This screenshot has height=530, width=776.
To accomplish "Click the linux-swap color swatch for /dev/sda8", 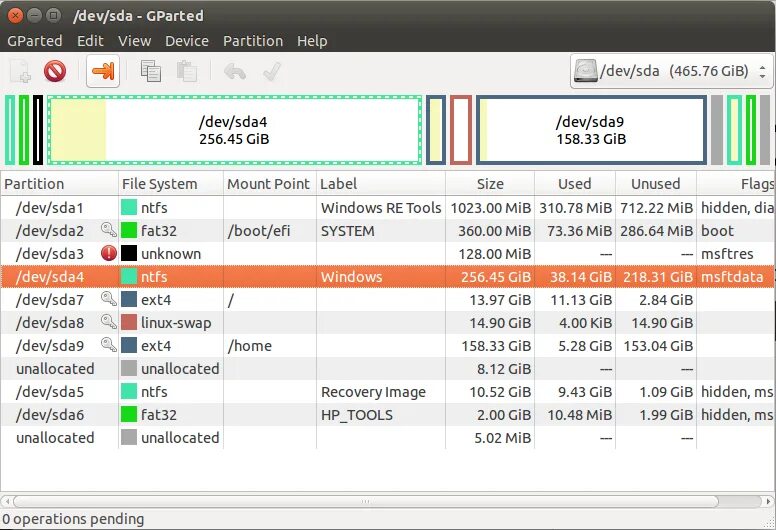I will [x=129, y=322].
